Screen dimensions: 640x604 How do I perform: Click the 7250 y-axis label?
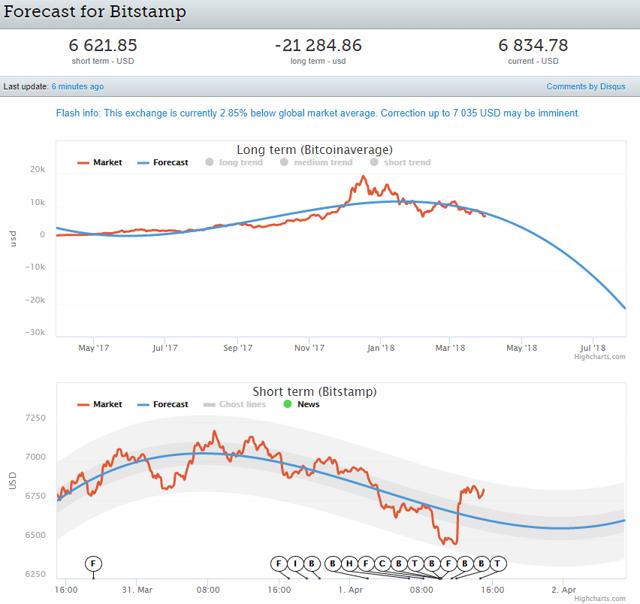pyautogui.click(x=36, y=418)
